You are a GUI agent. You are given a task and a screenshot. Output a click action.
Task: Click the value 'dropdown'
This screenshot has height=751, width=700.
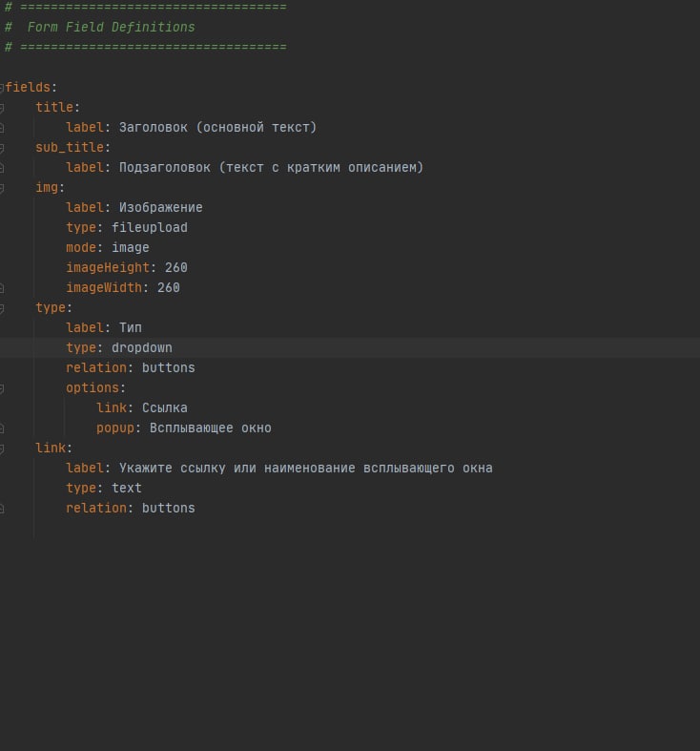pyautogui.click(x=142, y=347)
